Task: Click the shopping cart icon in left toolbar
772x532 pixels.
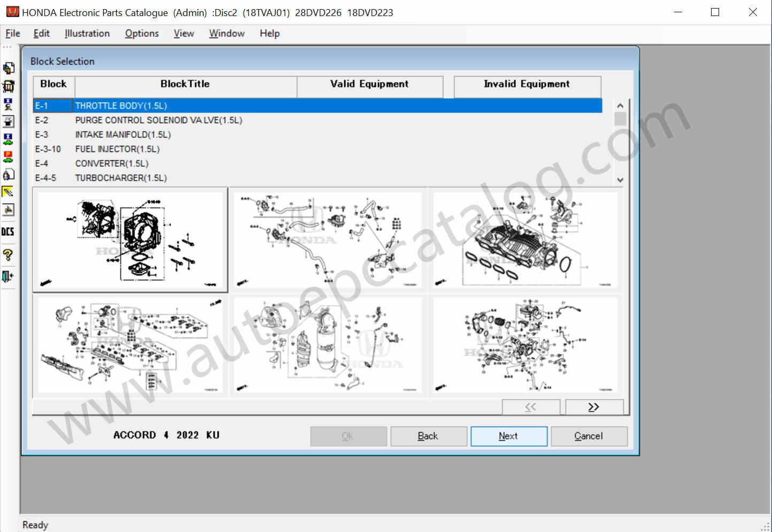Action: click(x=8, y=86)
